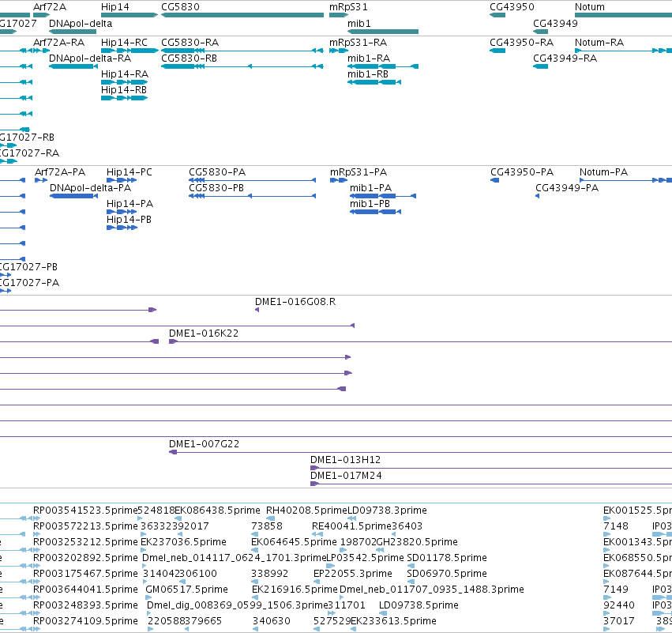Click the Notum gene label
Viewport: 672px width, 633px height.
pyautogui.click(x=590, y=7)
